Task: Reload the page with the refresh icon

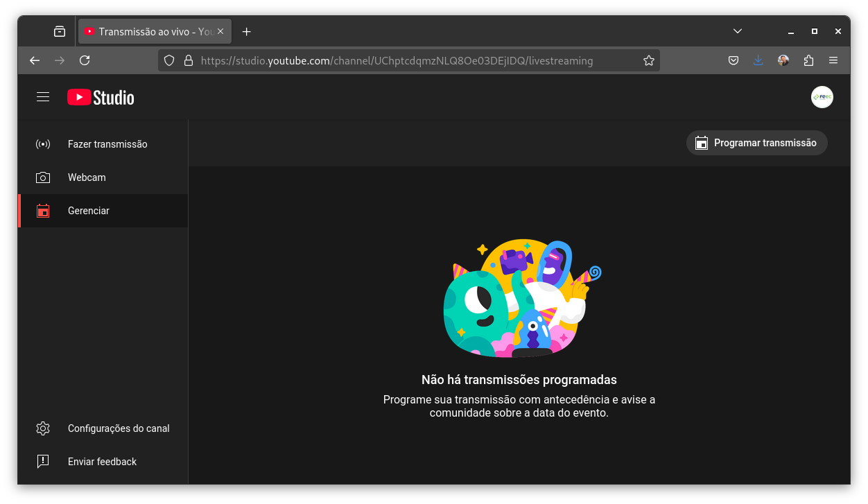Action: tap(85, 60)
